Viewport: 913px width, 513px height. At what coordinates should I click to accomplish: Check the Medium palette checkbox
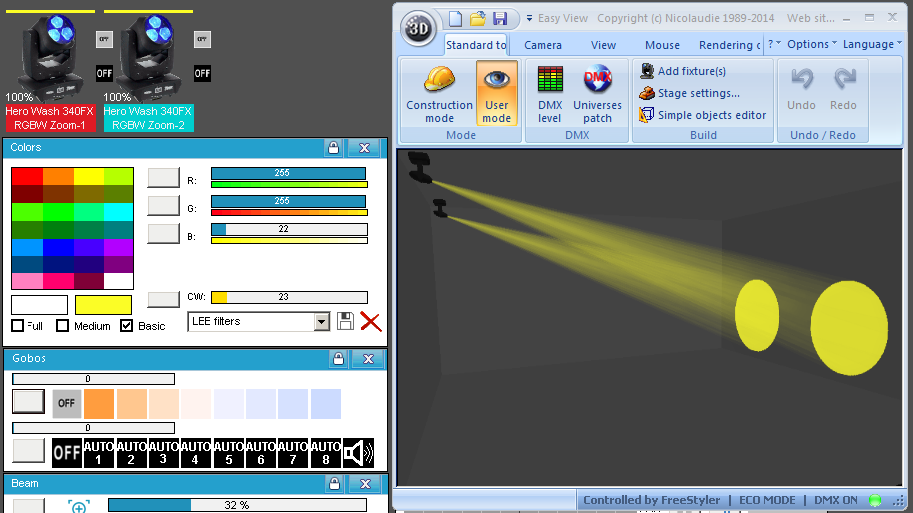click(63, 326)
